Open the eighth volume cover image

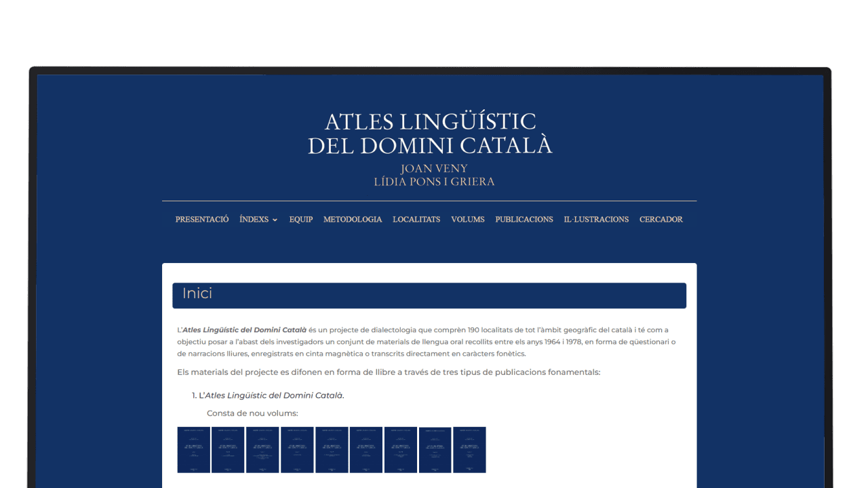coord(435,449)
